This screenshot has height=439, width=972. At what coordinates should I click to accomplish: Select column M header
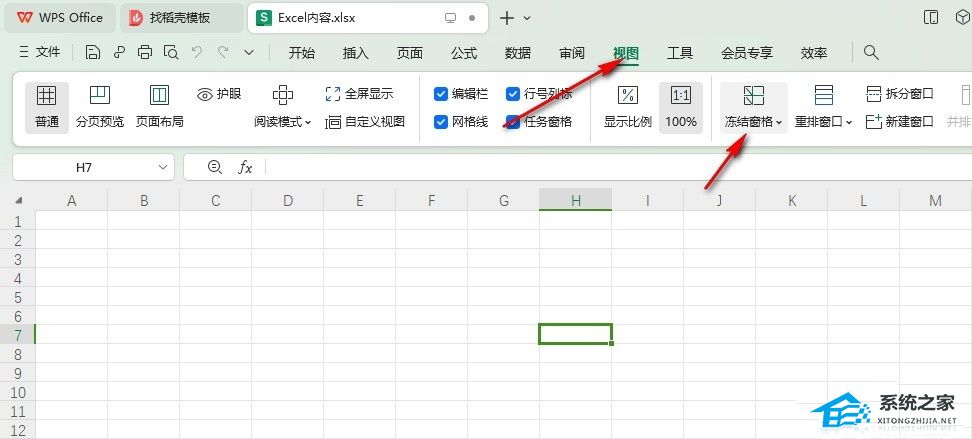pos(935,200)
